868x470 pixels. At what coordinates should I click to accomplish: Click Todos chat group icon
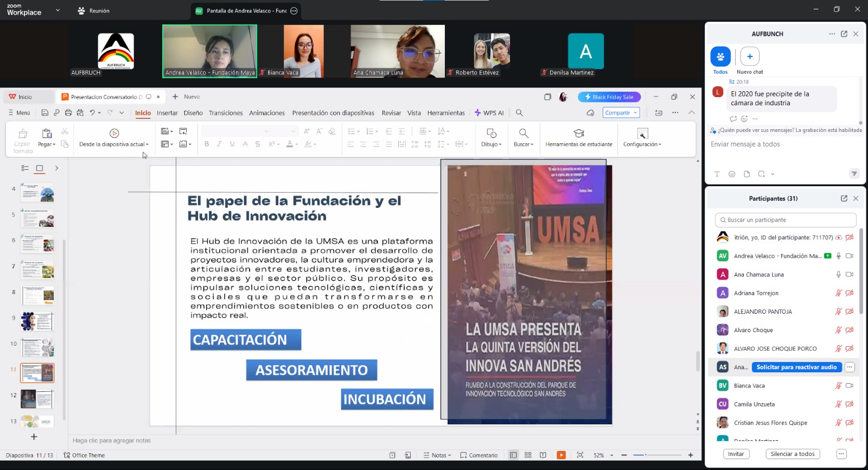[720, 56]
